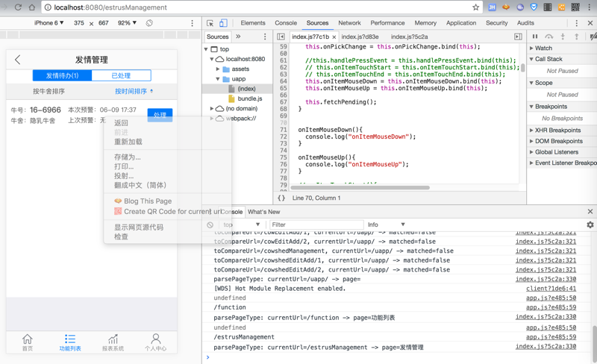This screenshot has height=364, width=597.
Task: Open the 报表系统 chart icon
Action: 113,342
